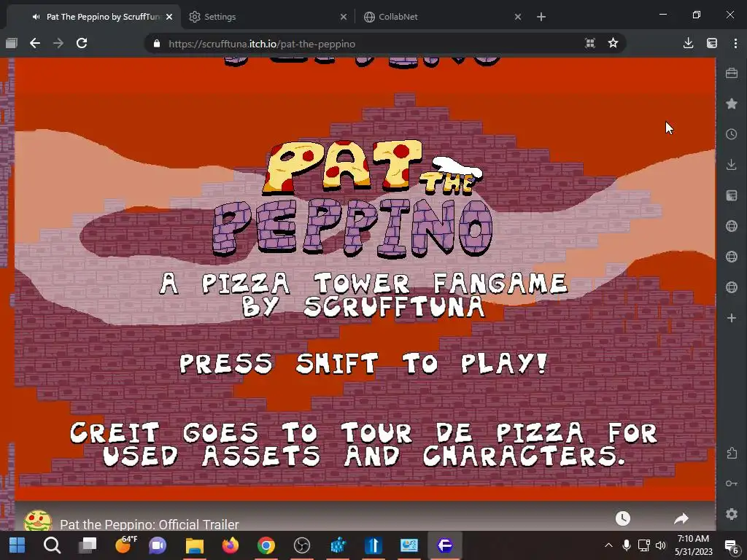Bookmark this page with the star in address bar
The width and height of the screenshot is (747, 560).
click(613, 43)
